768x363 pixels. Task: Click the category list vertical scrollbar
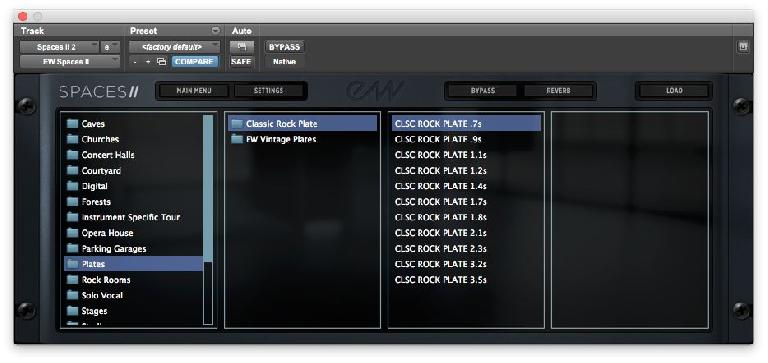[208, 219]
